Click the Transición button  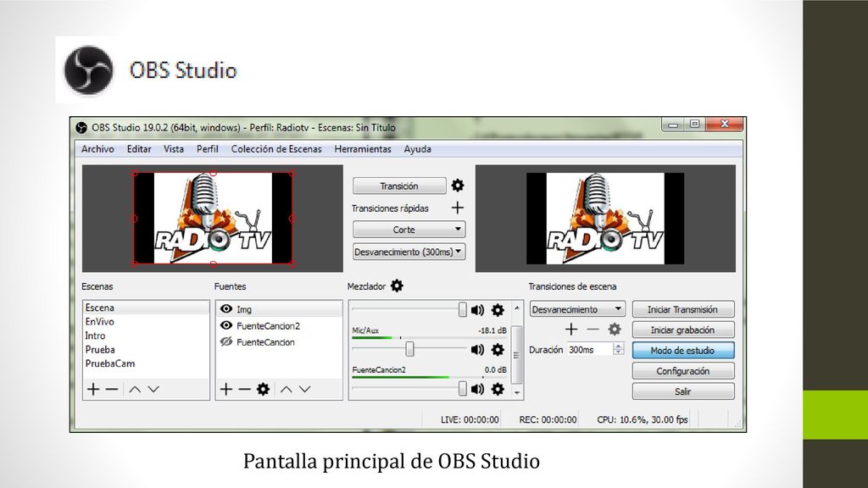[x=399, y=186]
